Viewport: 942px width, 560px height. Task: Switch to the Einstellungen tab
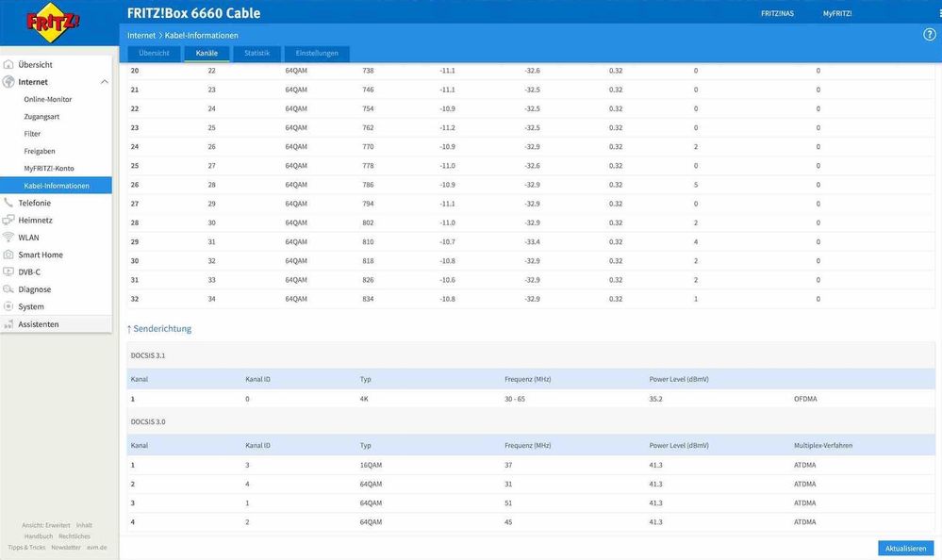(x=317, y=54)
